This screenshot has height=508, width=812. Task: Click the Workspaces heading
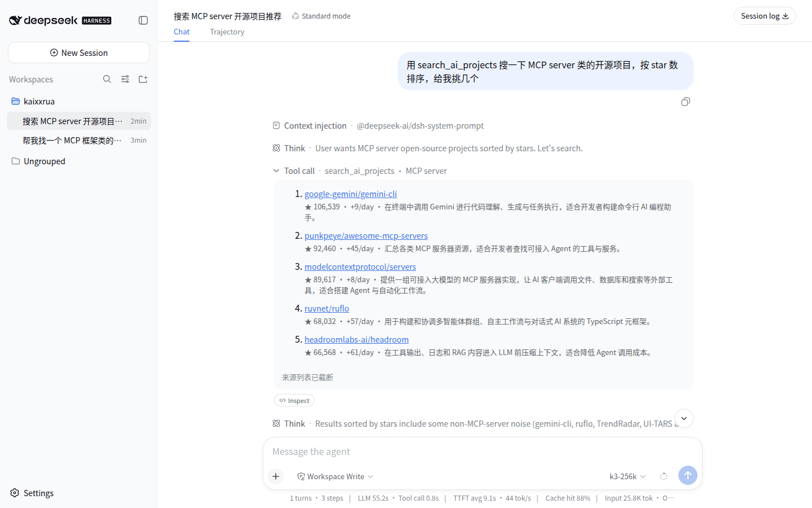pos(31,79)
